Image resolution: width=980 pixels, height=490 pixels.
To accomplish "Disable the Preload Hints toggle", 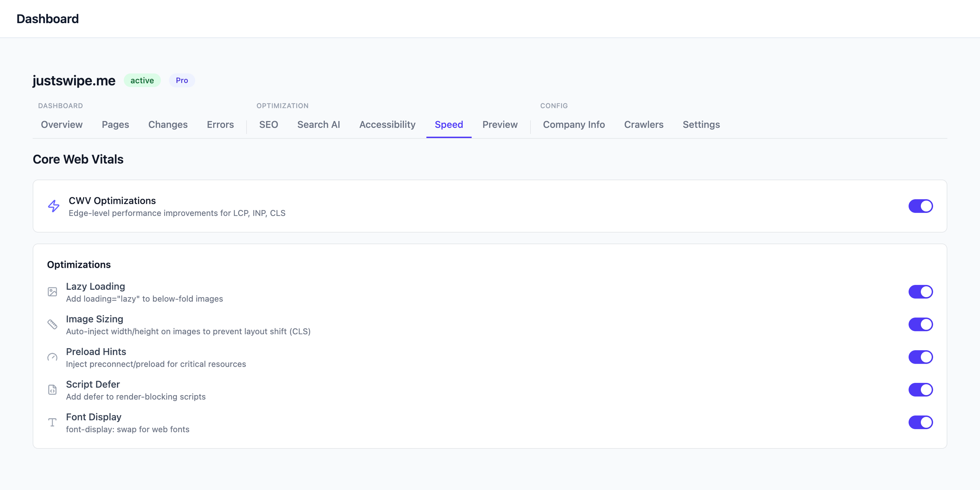I will pos(920,357).
